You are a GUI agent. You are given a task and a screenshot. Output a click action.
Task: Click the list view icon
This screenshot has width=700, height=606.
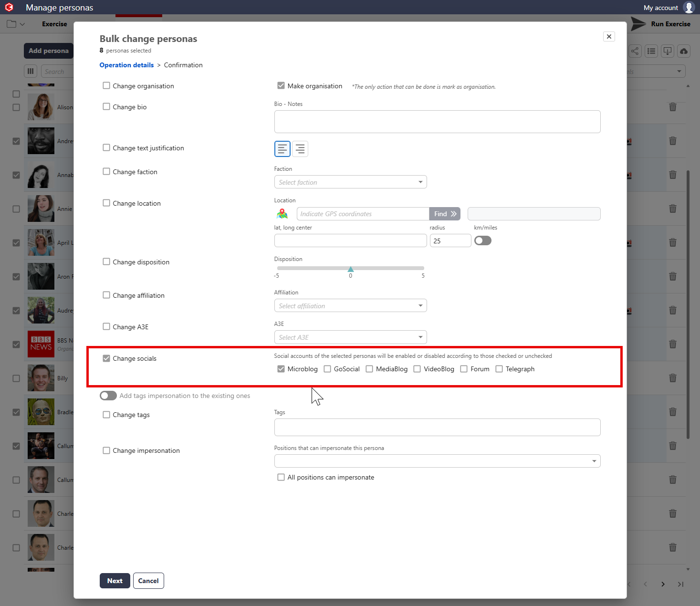(651, 51)
